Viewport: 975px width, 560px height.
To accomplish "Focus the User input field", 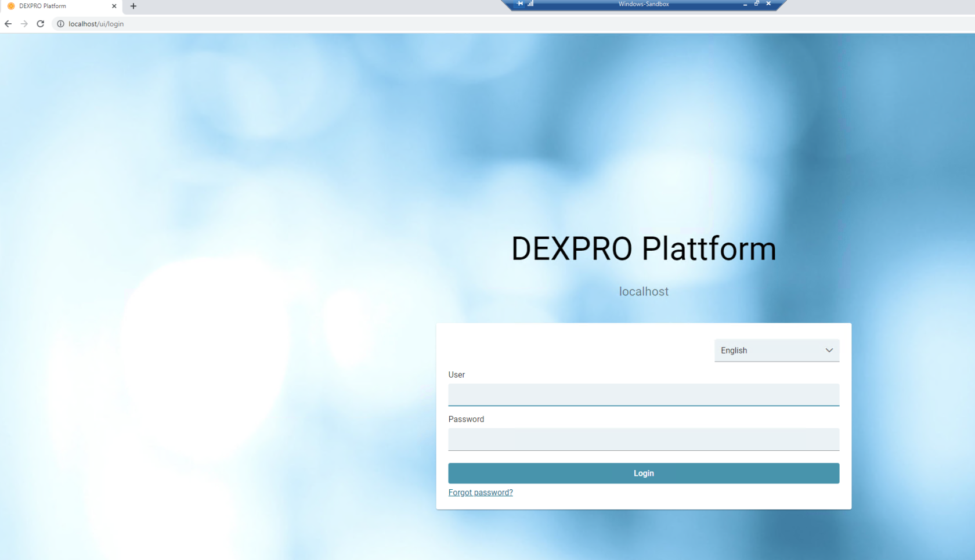I will click(x=644, y=395).
